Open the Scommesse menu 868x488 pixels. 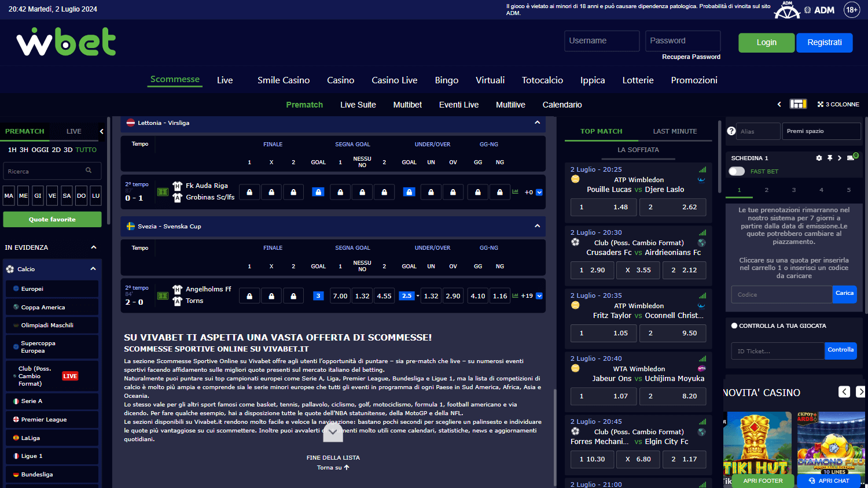point(175,79)
